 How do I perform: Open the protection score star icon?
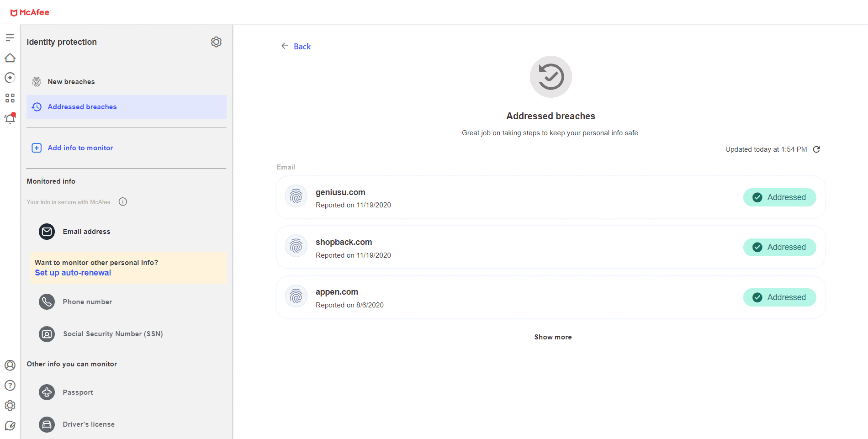coord(10,78)
